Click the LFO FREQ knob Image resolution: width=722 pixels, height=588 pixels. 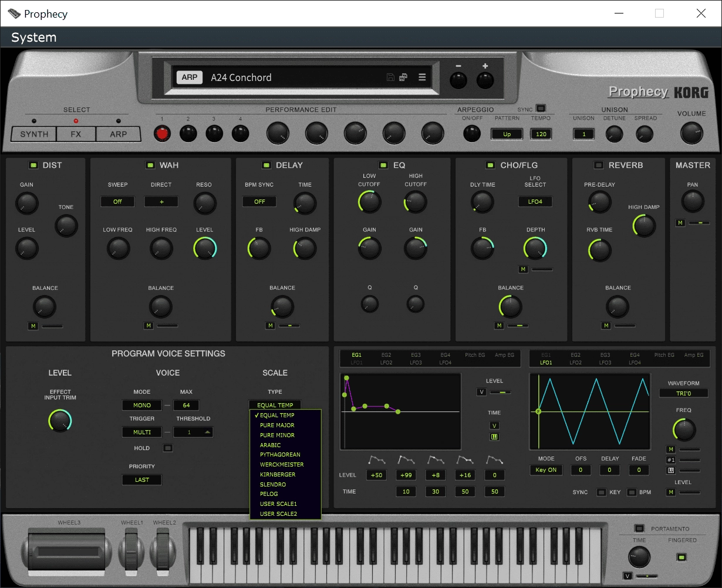point(684,430)
